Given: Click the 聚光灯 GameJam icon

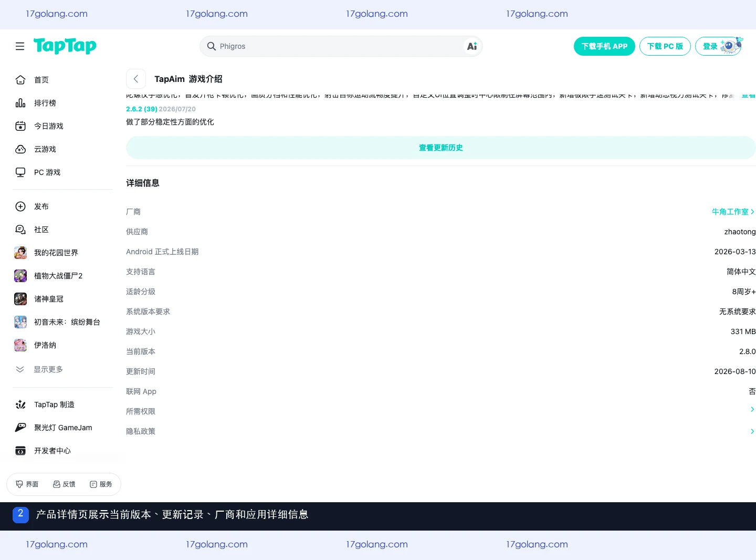Looking at the screenshot, I should [20, 428].
